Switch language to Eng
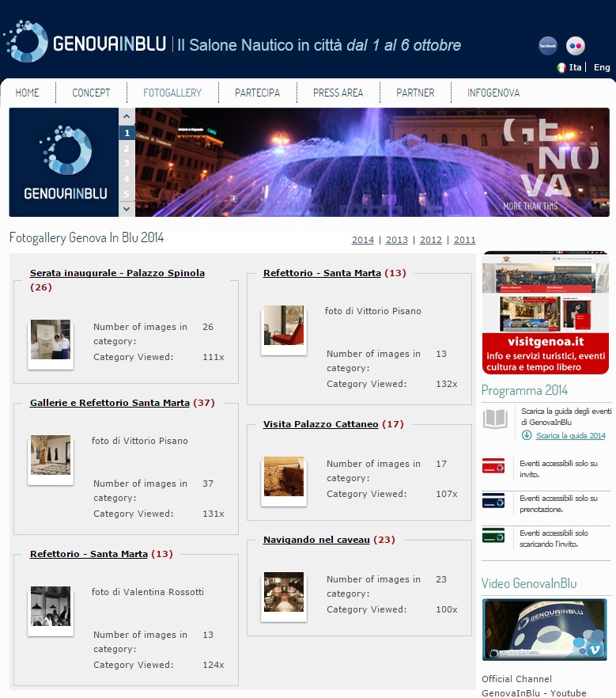 pyautogui.click(x=602, y=67)
